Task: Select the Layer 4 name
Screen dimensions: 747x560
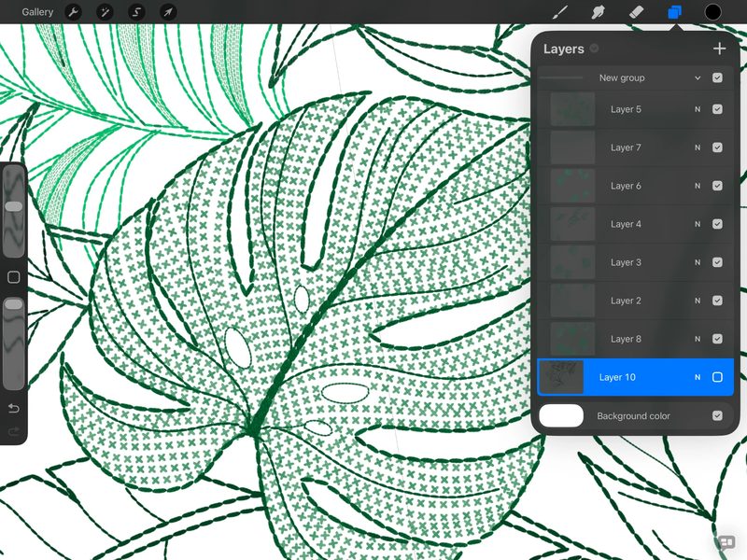Action: (626, 224)
